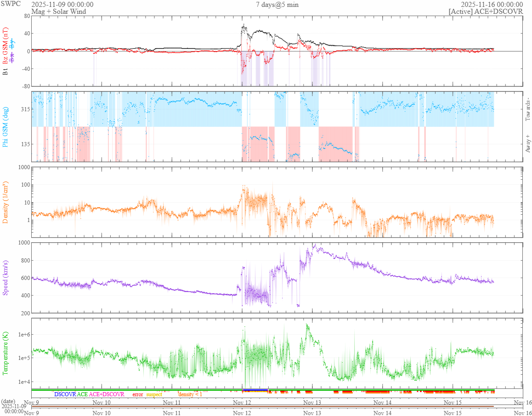
Task: Click the -40 tick on Bz axis
Action: (x=25, y=68)
